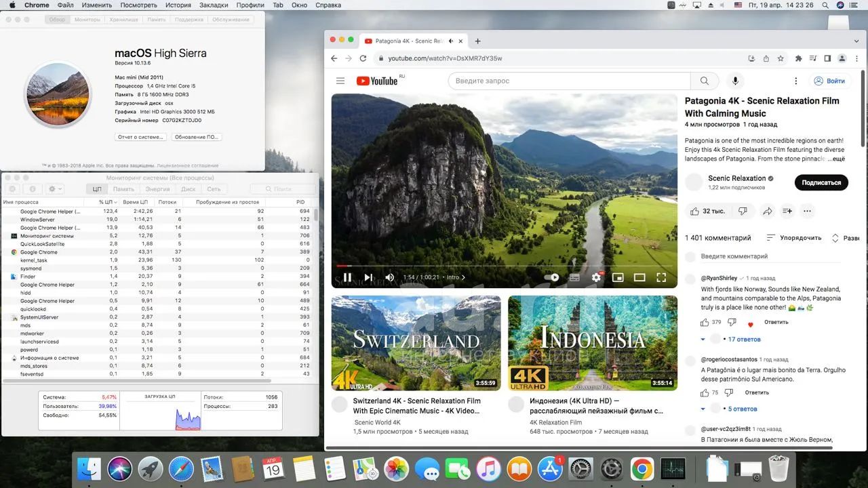Like RyanShirley's comment

point(705,322)
